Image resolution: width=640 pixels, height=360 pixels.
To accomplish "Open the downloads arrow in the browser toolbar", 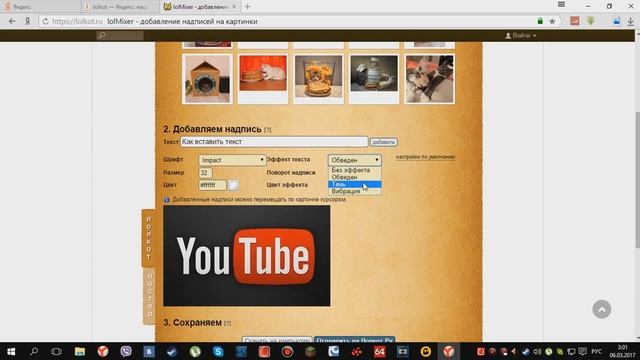I will click(631, 21).
